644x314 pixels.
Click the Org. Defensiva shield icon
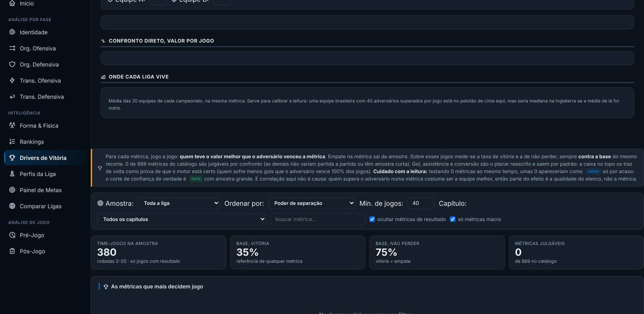[12, 64]
